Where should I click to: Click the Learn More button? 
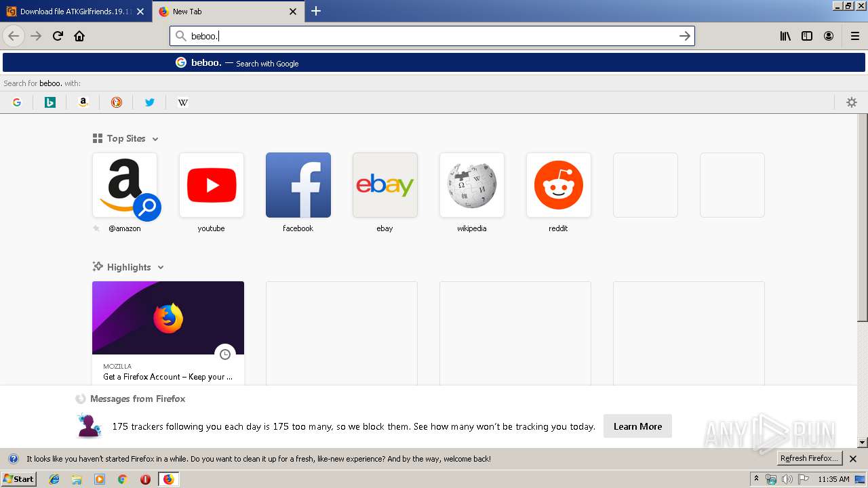click(x=637, y=426)
